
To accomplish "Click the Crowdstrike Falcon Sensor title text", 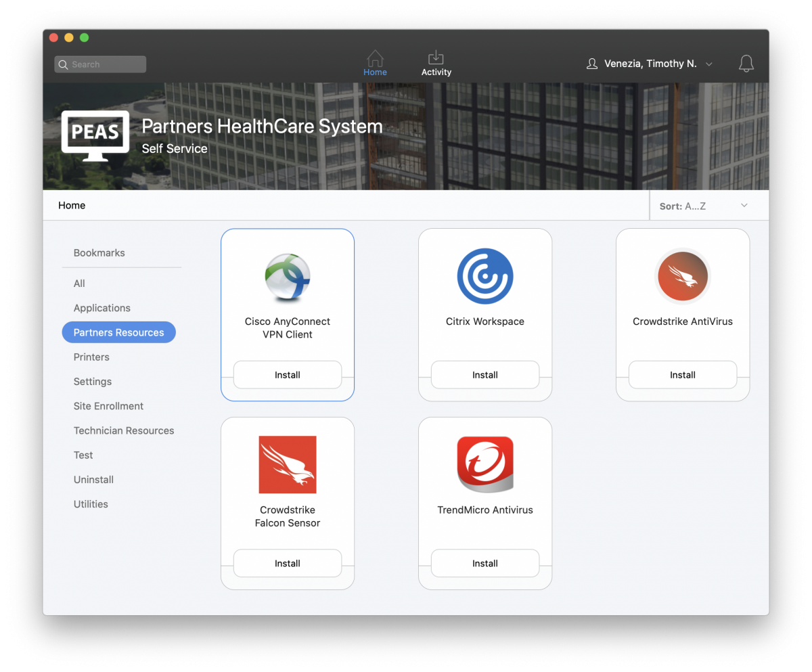I will pyautogui.click(x=288, y=516).
